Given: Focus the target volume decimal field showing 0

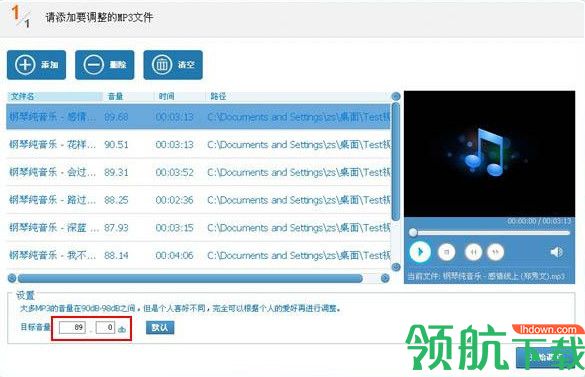Looking at the screenshot, I should pos(105,327).
